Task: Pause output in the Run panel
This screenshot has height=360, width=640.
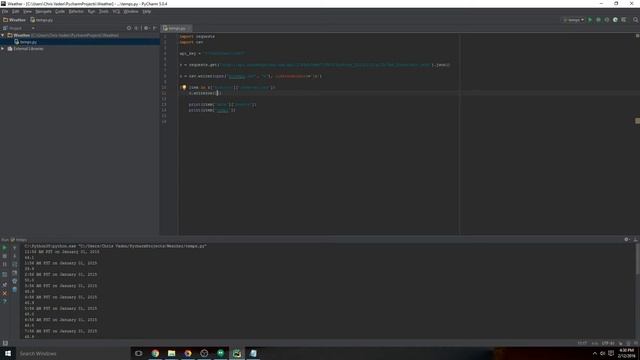Action: pyautogui.click(x=4, y=264)
